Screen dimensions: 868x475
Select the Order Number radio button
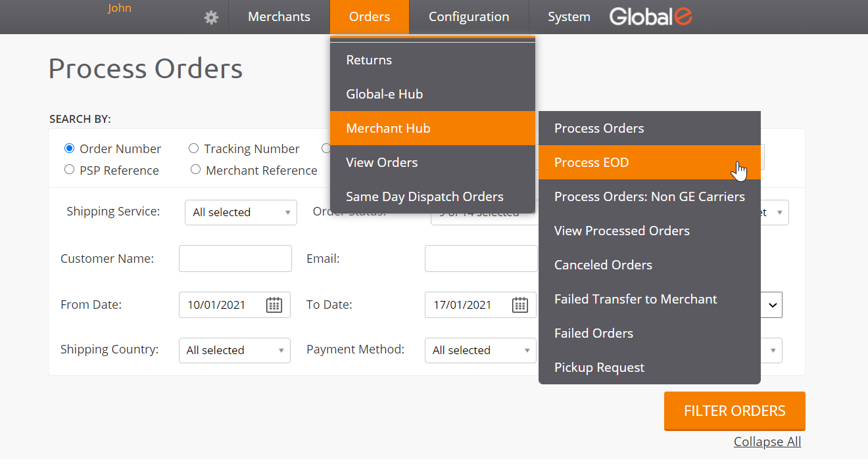(x=70, y=148)
